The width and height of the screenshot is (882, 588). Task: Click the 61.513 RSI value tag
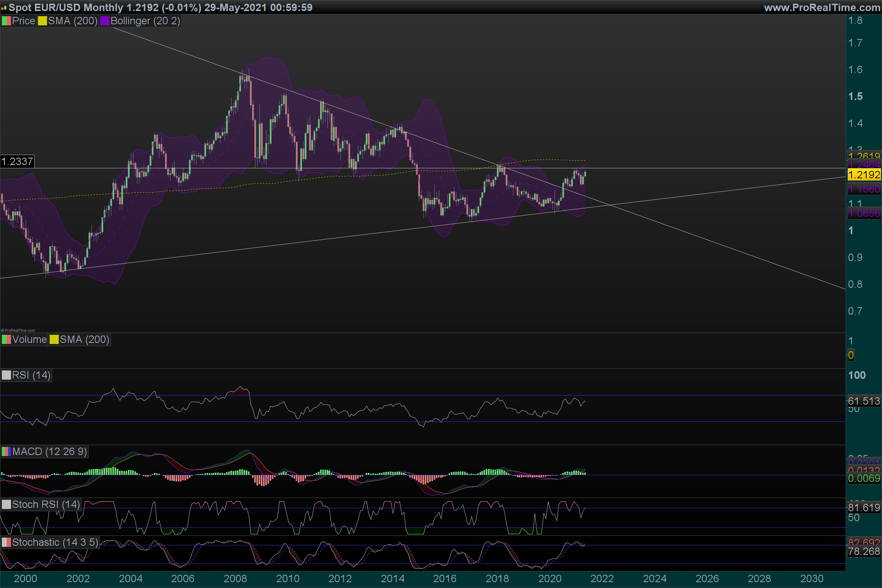coord(864,401)
